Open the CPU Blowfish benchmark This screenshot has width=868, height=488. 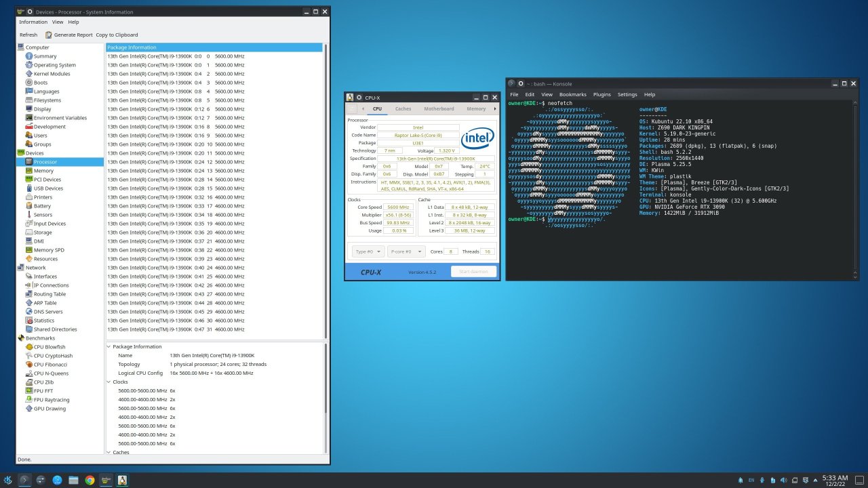(50, 347)
